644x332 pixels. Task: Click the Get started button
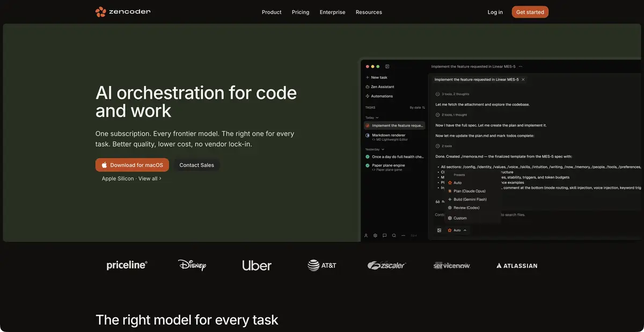pos(530,12)
